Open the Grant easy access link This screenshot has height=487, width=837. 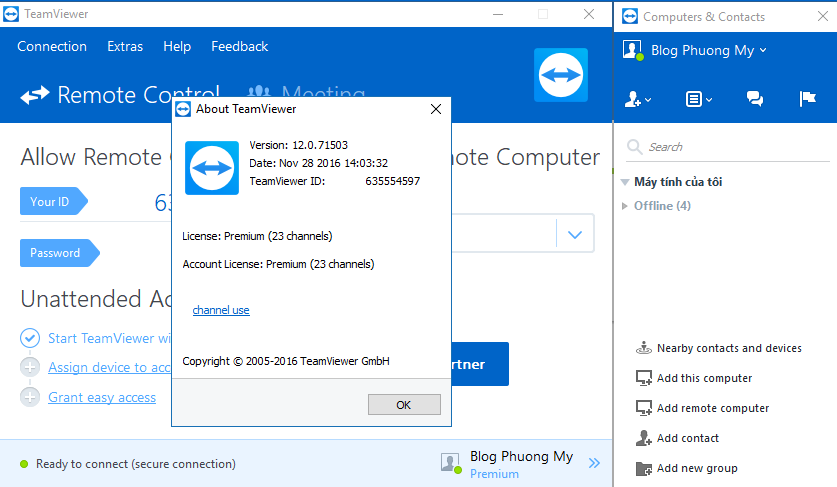pyautogui.click(x=102, y=397)
